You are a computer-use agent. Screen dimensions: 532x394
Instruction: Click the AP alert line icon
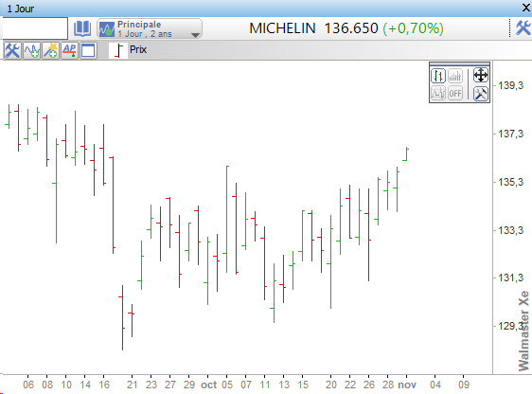(x=69, y=50)
